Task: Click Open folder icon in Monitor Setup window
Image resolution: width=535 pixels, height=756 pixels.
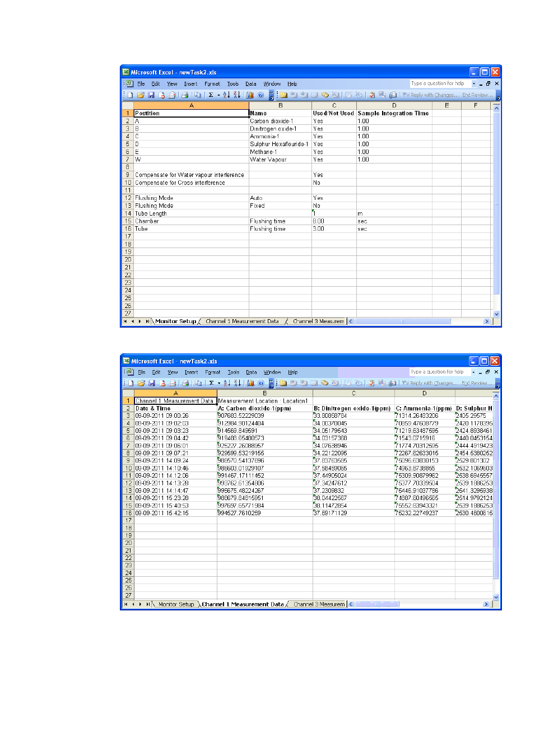Action: click(141, 95)
